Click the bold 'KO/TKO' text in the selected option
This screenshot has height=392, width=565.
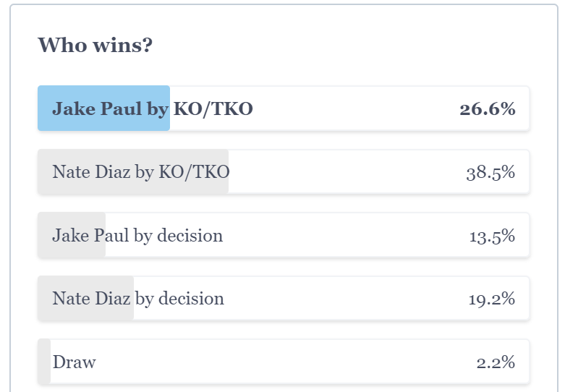(213, 109)
